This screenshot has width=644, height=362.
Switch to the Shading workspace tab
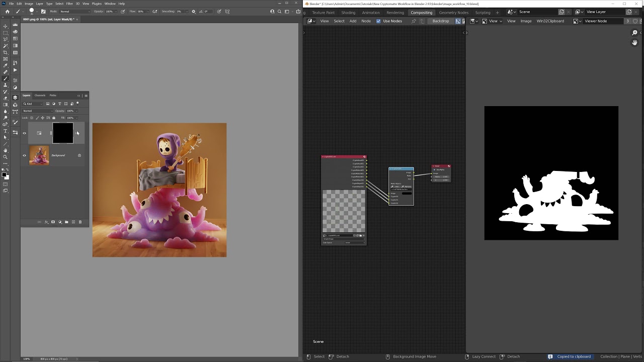[x=348, y=13]
